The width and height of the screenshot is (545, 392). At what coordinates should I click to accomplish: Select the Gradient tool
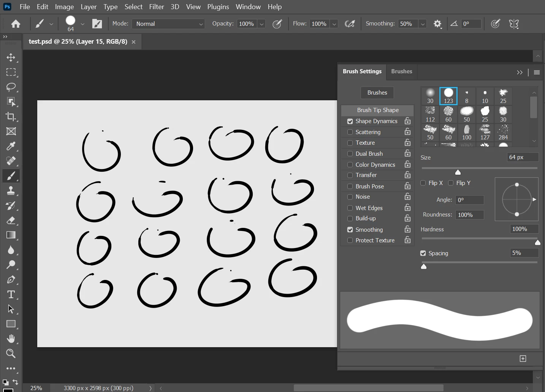pyautogui.click(x=11, y=235)
